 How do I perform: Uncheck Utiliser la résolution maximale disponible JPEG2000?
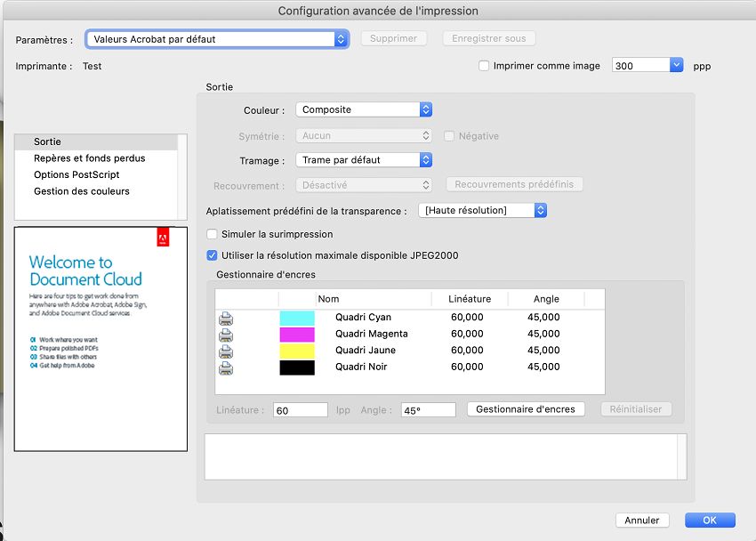pyautogui.click(x=212, y=254)
